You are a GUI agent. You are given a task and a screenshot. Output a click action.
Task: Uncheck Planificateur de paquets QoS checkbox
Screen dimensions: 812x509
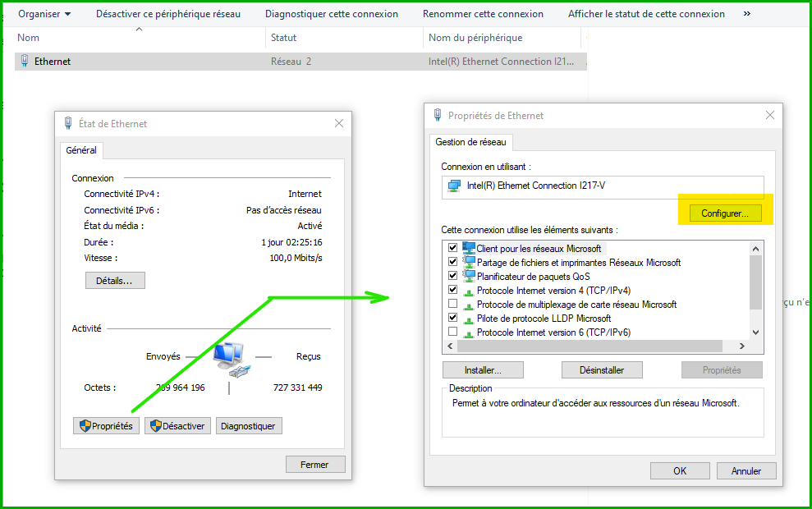click(x=452, y=276)
